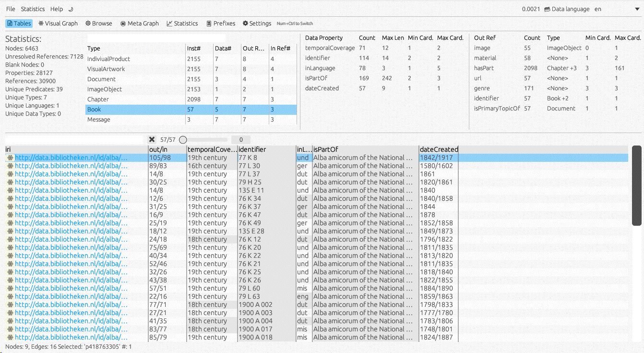Click the filter text field above iri
The width and height of the screenshot is (644, 353).
pyautogui.click(x=74, y=140)
